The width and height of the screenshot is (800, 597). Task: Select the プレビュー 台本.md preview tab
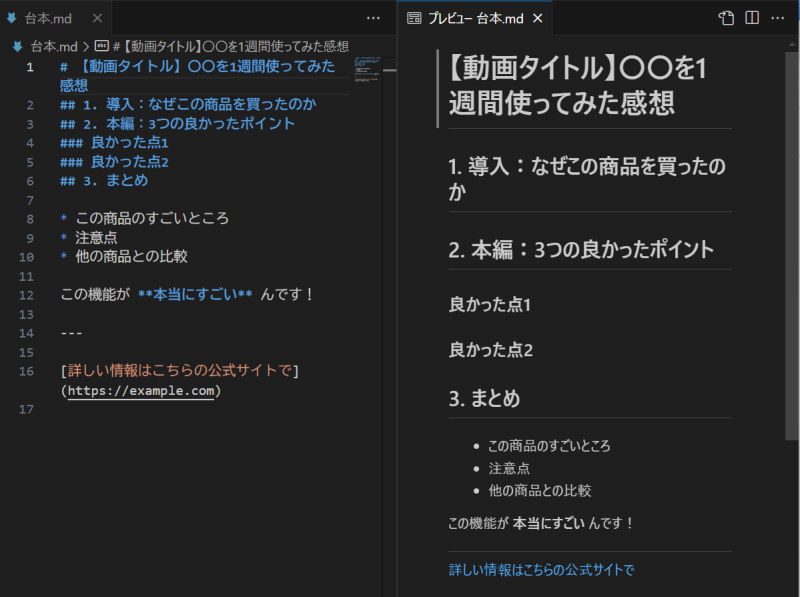(x=472, y=19)
